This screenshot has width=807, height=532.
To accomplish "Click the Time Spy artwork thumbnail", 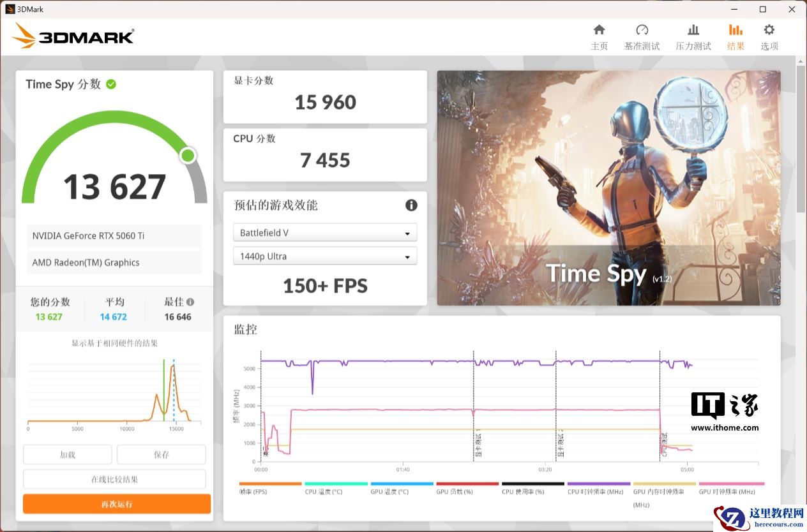I will point(608,188).
